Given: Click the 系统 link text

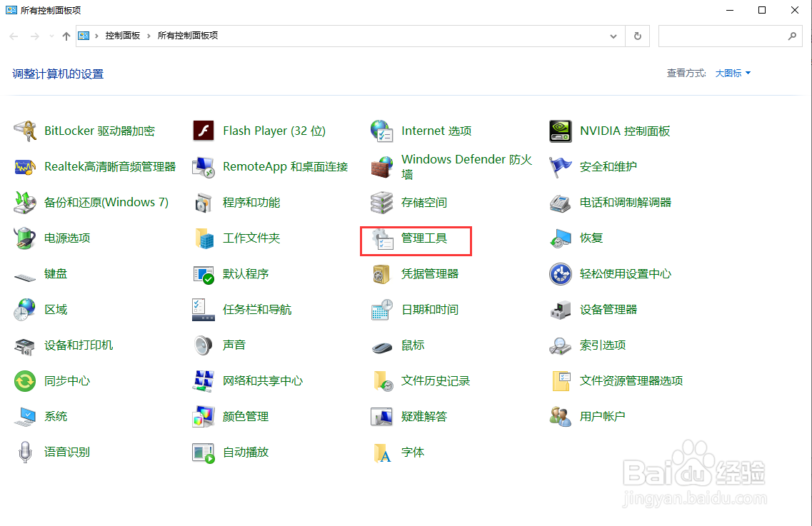Looking at the screenshot, I should [56, 417].
